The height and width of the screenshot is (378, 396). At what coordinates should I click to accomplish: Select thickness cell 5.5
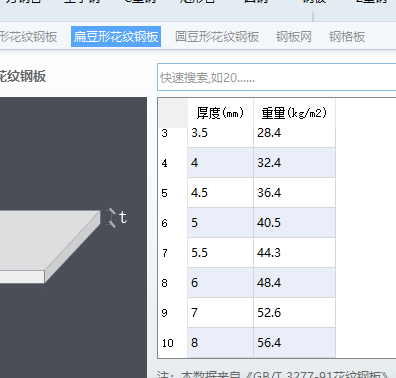click(x=220, y=253)
